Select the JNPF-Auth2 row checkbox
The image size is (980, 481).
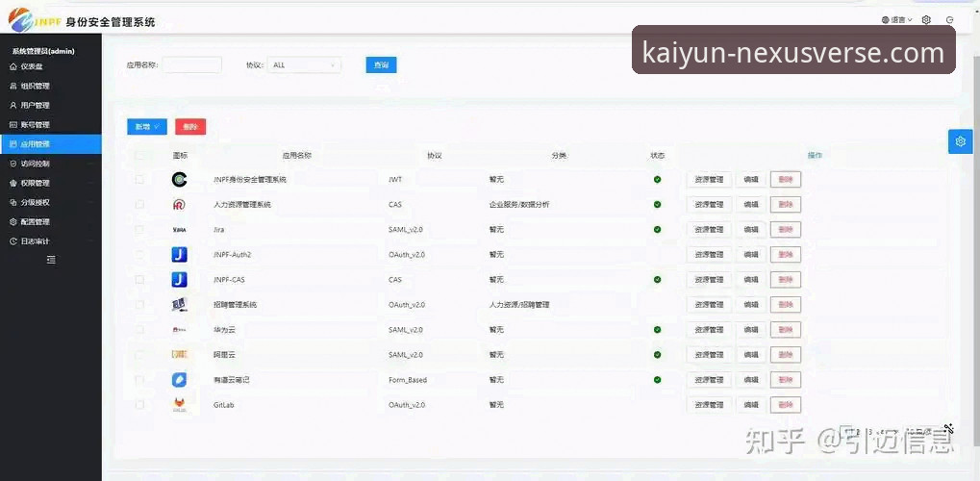[x=139, y=255]
